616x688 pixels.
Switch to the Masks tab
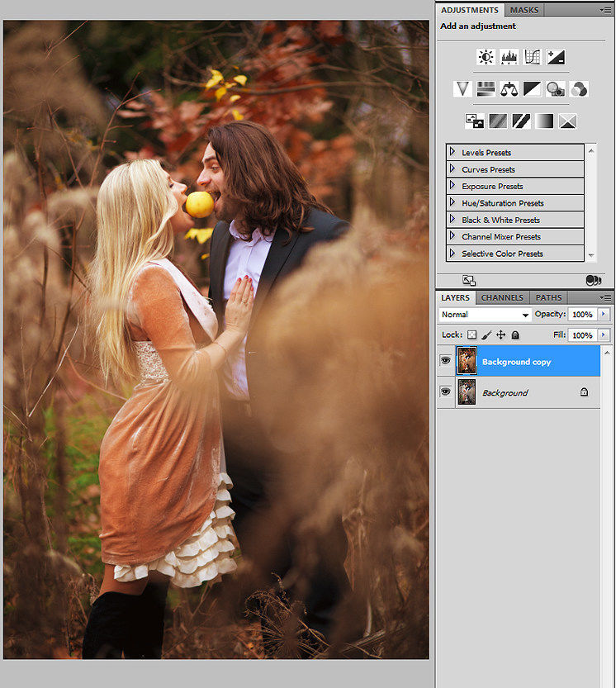pos(524,10)
